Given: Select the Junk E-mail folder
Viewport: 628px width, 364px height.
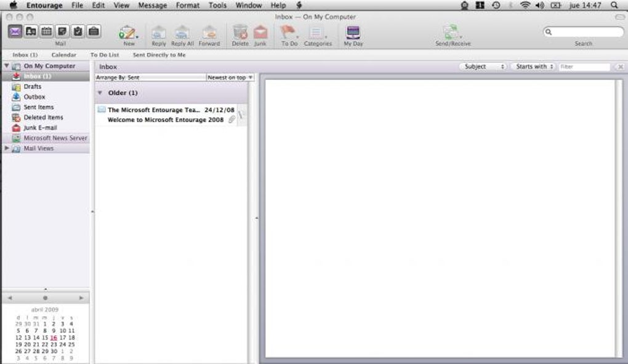Looking at the screenshot, I should tap(46, 128).
